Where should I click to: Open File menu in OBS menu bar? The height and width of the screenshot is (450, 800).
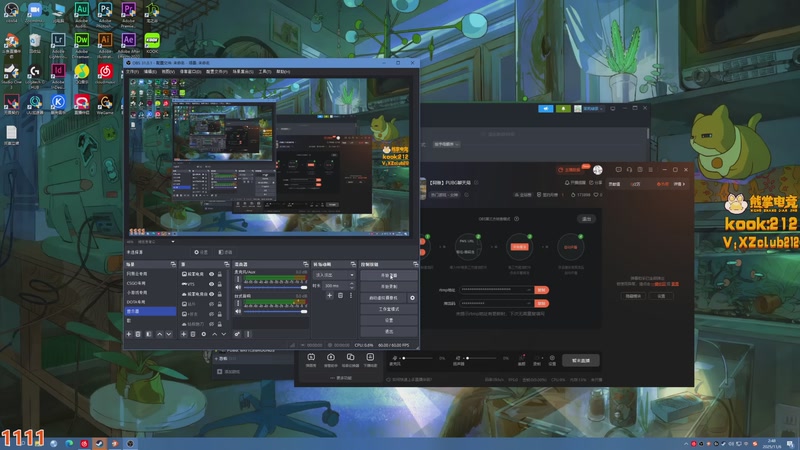coord(132,72)
